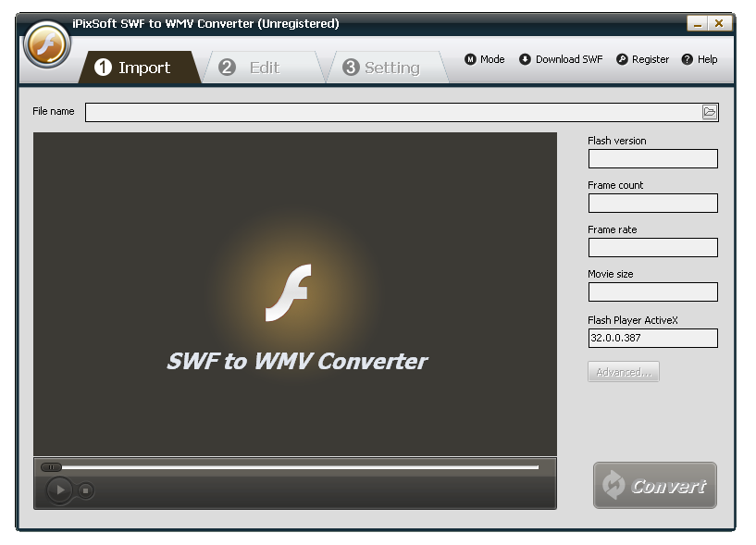Click the Frame count field
This screenshot has width=756, height=545.
pyautogui.click(x=652, y=203)
